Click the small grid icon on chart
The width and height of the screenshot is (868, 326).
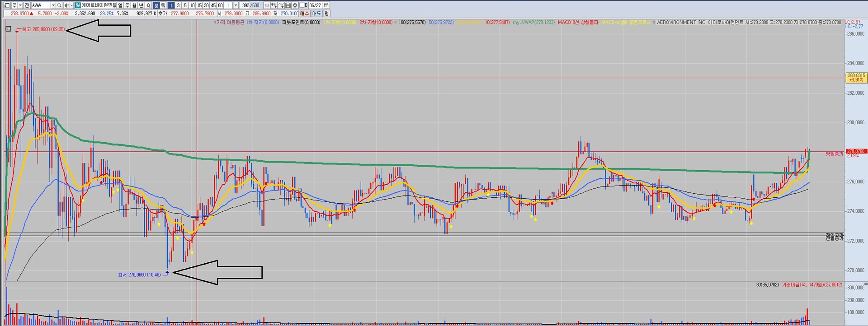[x=8, y=29]
